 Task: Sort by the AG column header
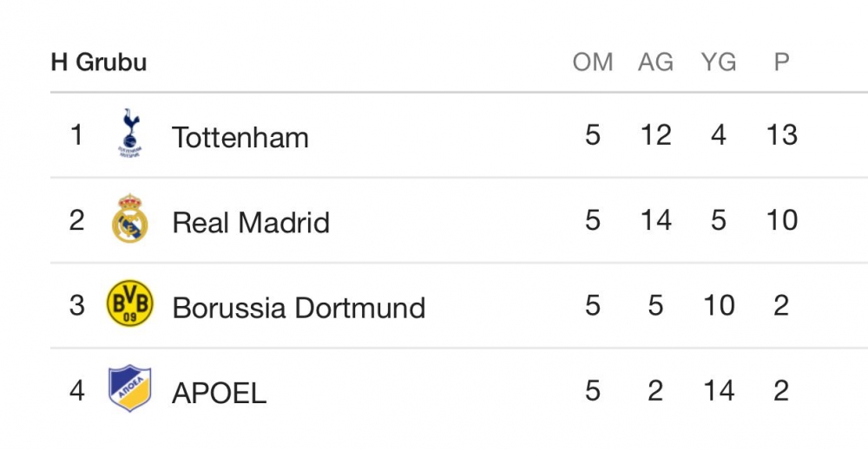pyautogui.click(x=655, y=62)
